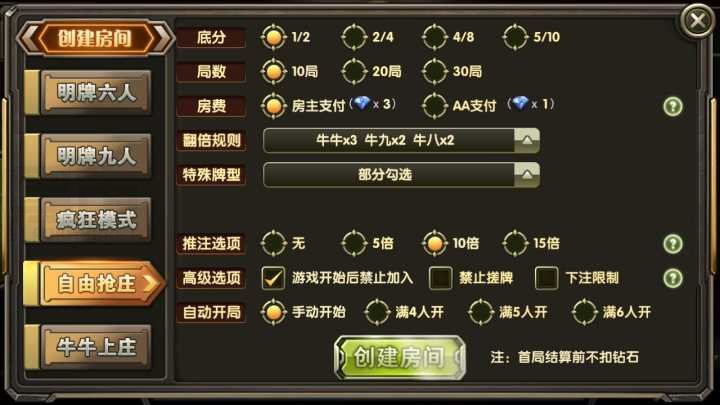
Task: Tick the 下注限制 checkbox
Action: pyautogui.click(x=546, y=278)
